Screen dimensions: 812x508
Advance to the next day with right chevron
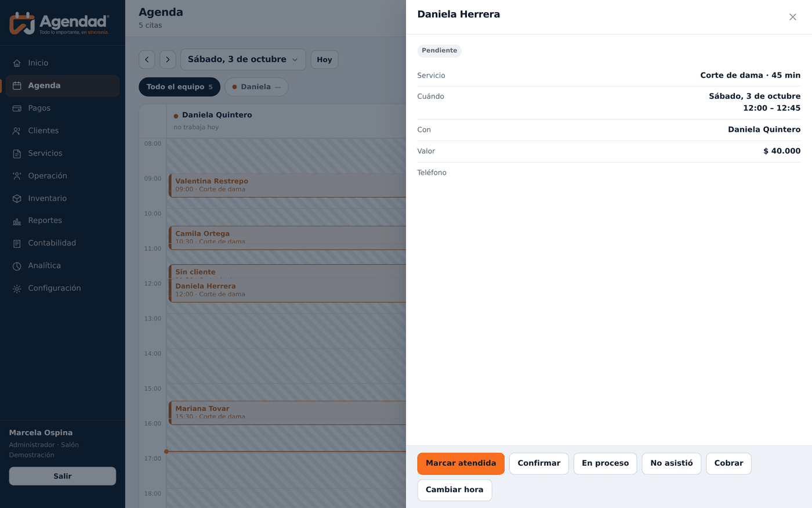click(x=168, y=60)
